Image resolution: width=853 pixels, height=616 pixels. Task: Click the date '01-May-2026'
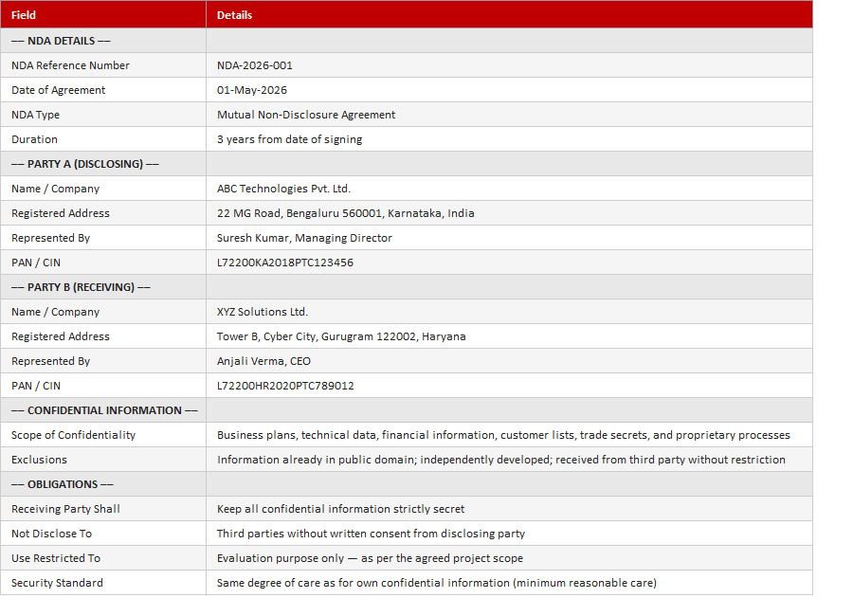(252, 90)
